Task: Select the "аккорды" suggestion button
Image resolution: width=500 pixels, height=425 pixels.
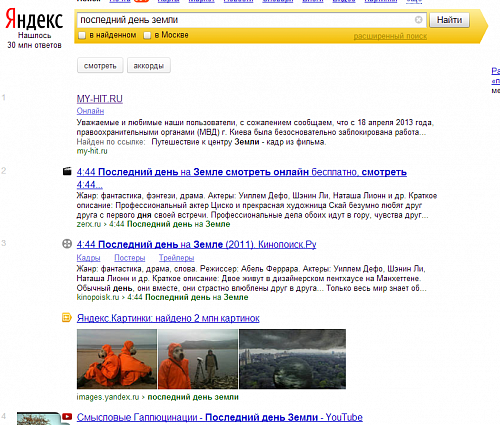Action: [x=149, y=65]
